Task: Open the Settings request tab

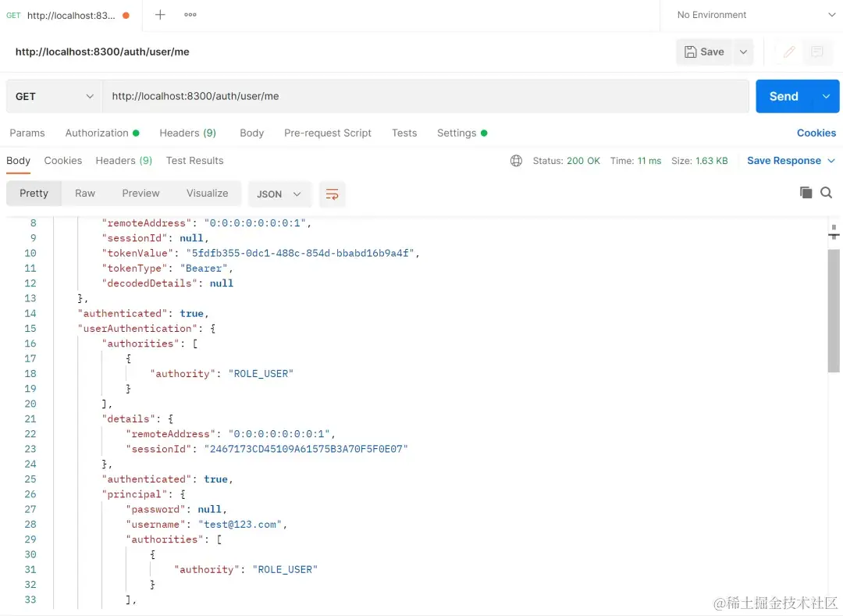Action: (x=462, y=133)
